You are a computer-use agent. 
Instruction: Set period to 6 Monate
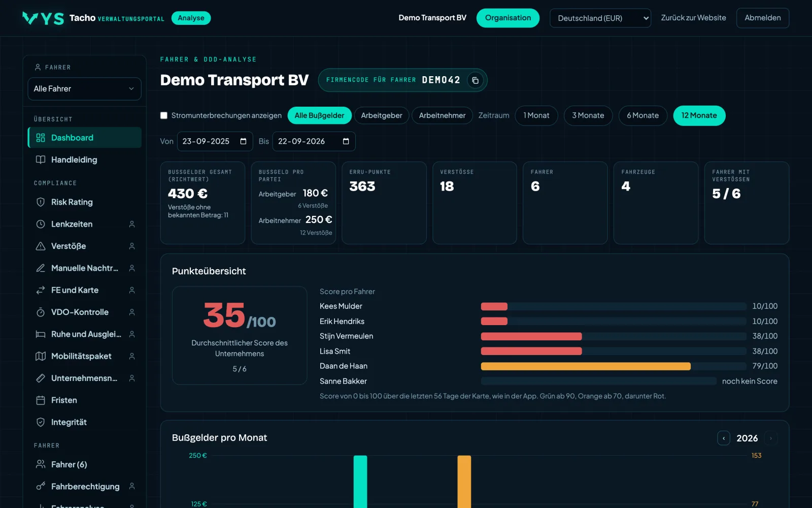pos(643,115)
